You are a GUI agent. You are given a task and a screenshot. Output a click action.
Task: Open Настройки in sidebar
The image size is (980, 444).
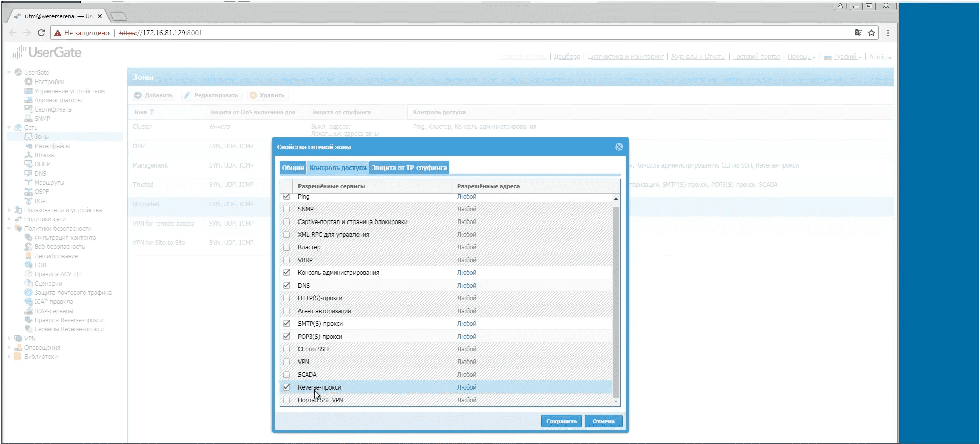pos(49,82)
